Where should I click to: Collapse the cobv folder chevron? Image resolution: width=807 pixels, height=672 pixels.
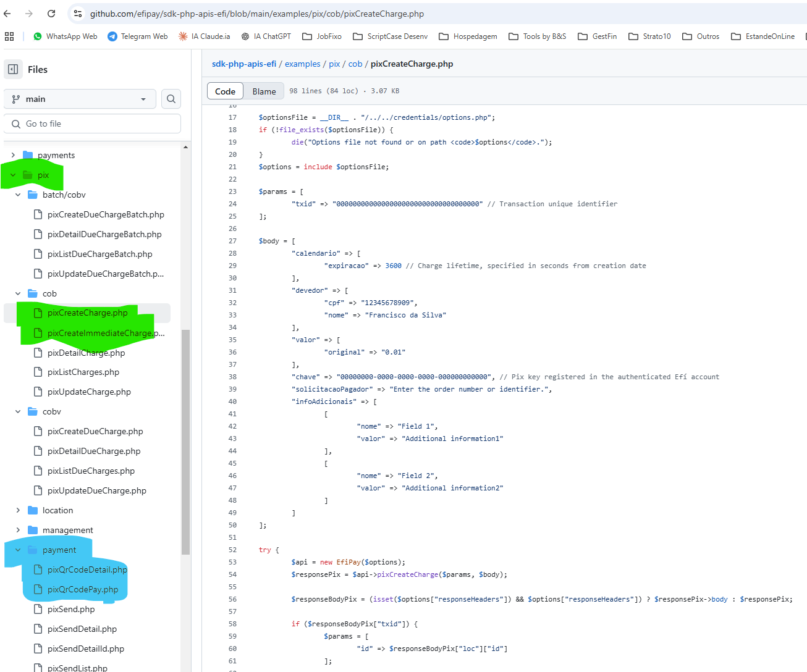point(18,411)
